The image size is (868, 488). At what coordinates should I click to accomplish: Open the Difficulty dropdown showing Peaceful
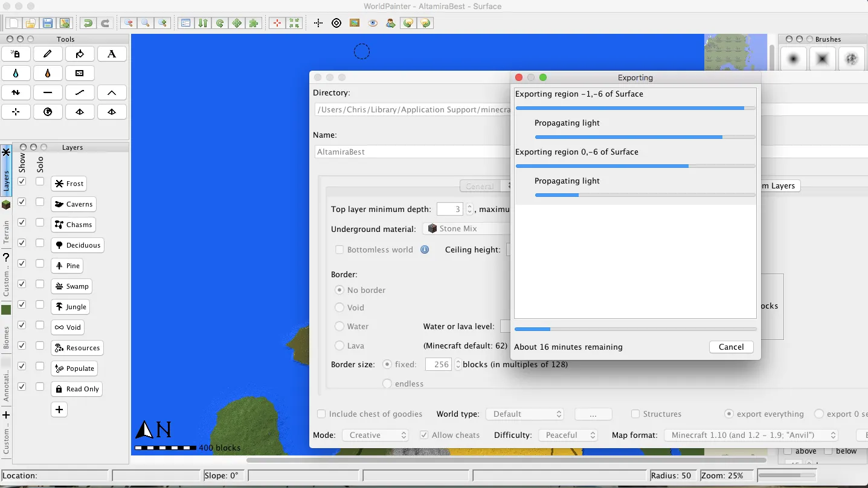[x=568, y=435]
